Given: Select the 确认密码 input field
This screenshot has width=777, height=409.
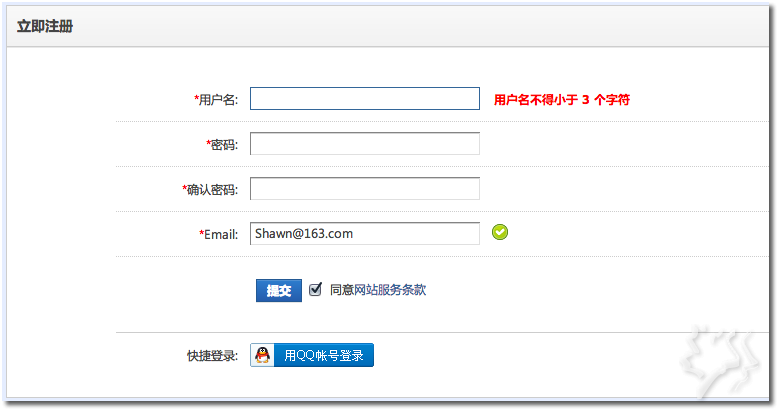Looking at the screenshot, I should tap(364, 189).
